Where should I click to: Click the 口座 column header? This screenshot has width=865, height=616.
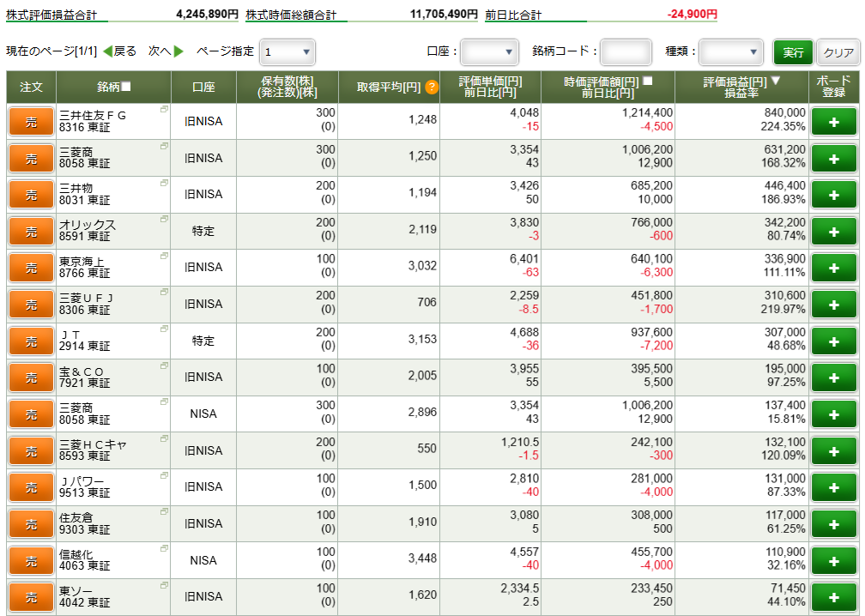point(203,88)
